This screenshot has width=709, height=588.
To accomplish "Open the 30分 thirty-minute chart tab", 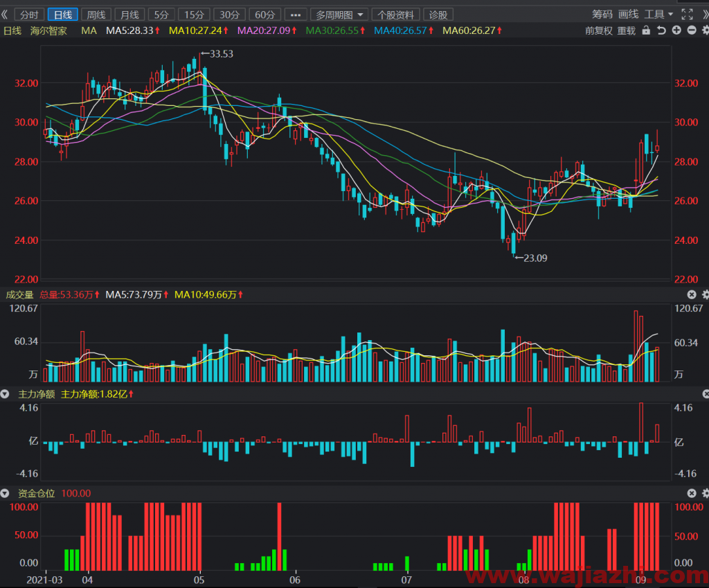I will point(229,15).
